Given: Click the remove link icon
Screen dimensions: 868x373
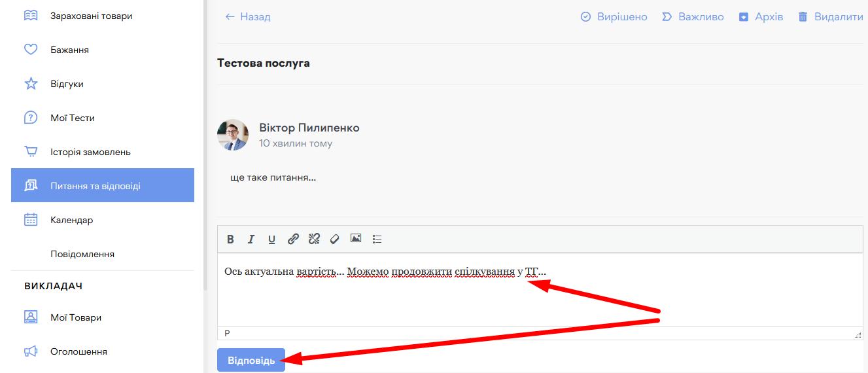Looking at the screenshot, I should click(x=314, y=240).
